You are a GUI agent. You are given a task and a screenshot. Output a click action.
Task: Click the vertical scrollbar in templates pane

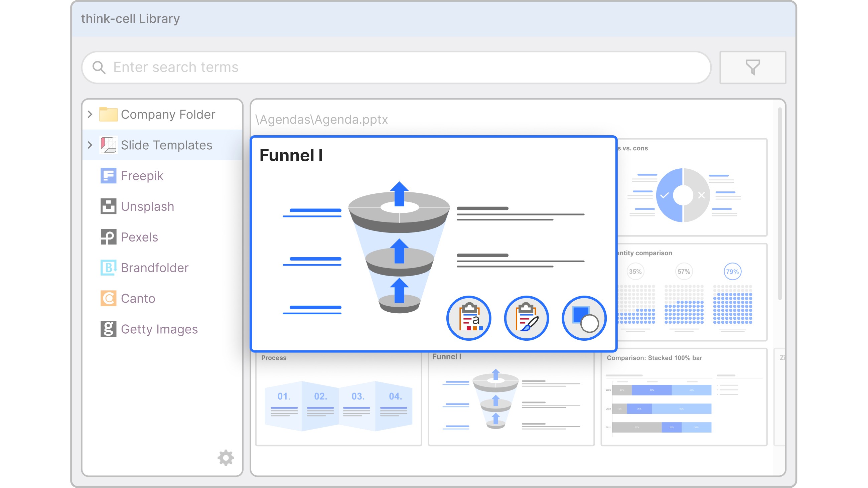779,204
